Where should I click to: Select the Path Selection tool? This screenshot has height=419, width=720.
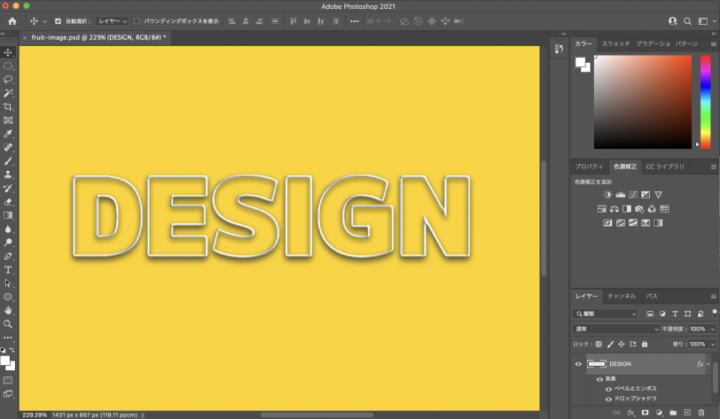(x=8, y=283)
